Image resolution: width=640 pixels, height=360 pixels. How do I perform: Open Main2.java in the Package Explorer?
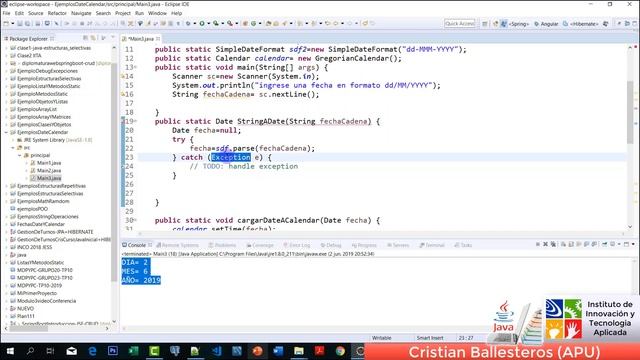click(49, 171)
